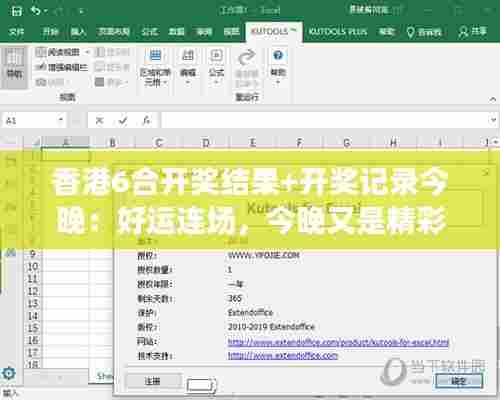Viewport: 500px width, 400px height.
Task: Click the Tell Me lightbulb search box
Action: point(424,32)
